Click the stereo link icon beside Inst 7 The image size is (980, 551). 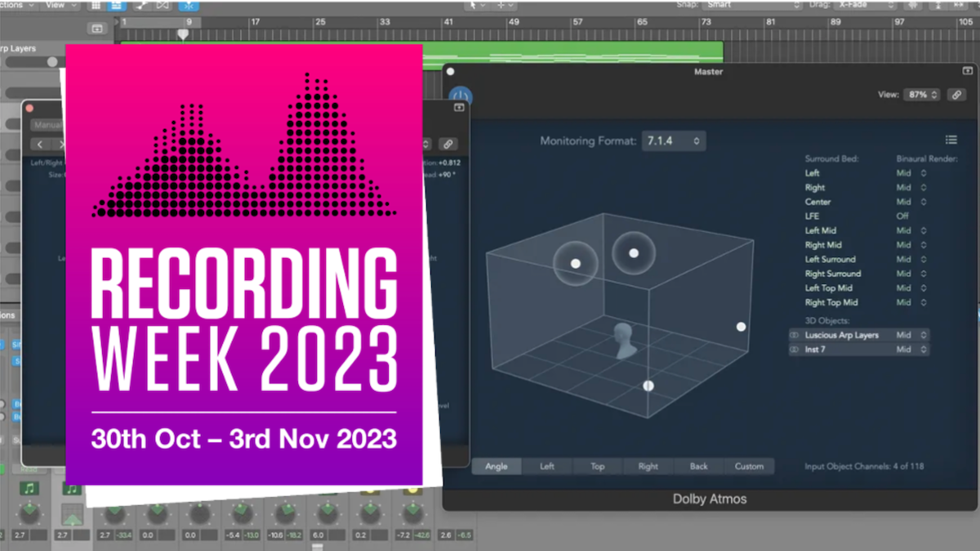click(795, 349)
